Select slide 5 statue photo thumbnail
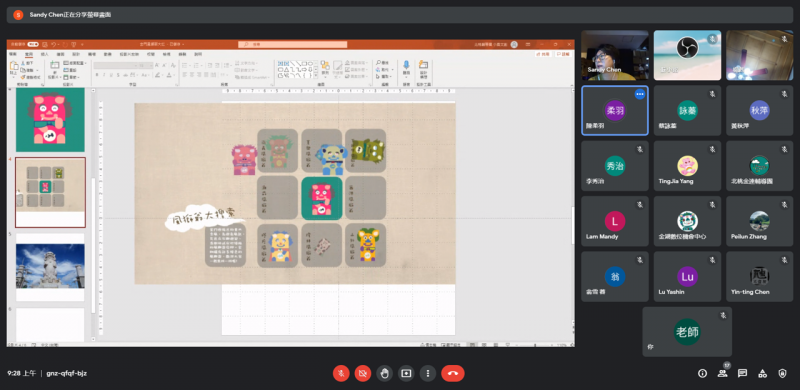The width and height of the screenshot is (800, 390). (51, 267)
